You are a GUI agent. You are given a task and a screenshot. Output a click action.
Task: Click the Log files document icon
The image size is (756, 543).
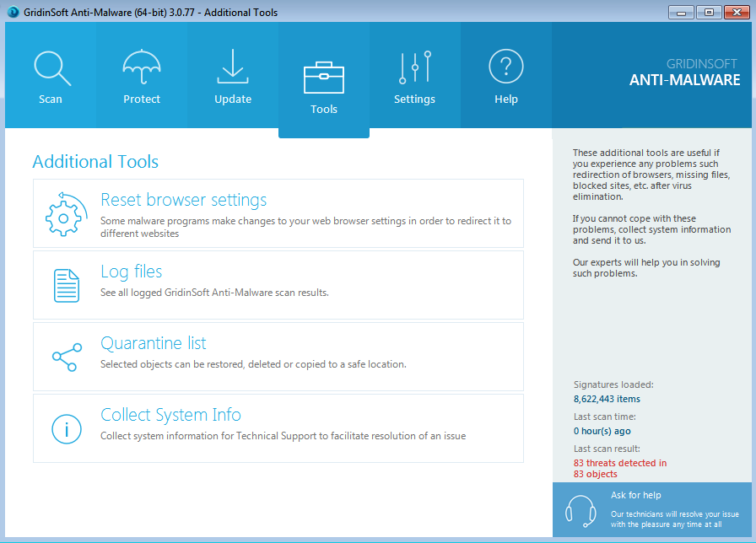coord(67,285)
